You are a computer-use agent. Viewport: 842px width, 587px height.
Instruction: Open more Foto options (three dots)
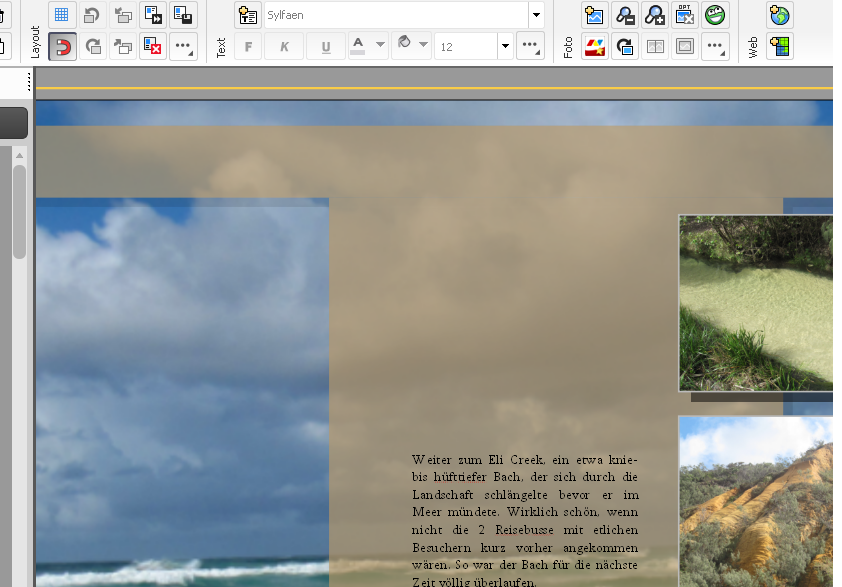(x=715, y=46)
